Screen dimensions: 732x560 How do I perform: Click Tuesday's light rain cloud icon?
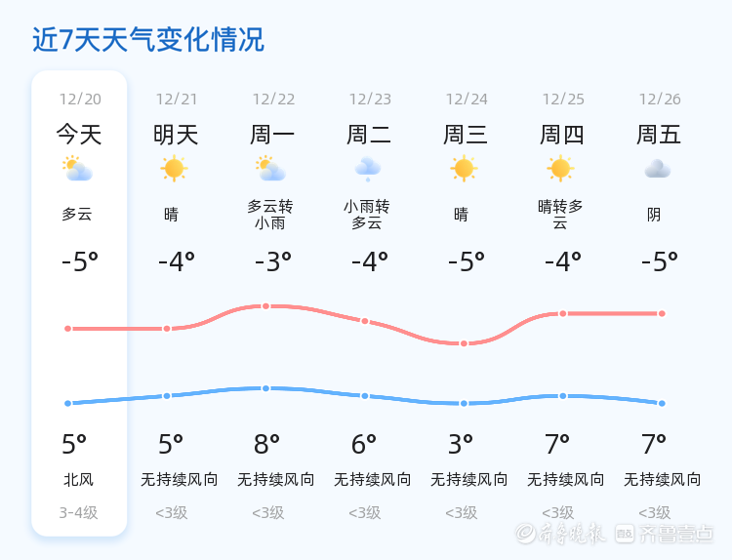(368, 169)
